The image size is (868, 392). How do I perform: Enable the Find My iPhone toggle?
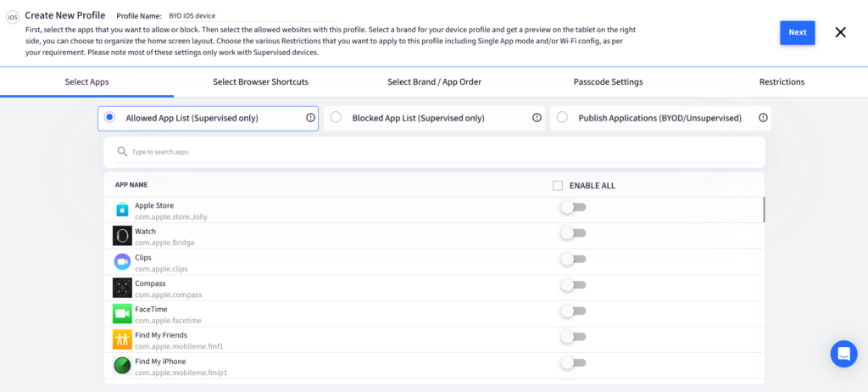pos(573,362)
